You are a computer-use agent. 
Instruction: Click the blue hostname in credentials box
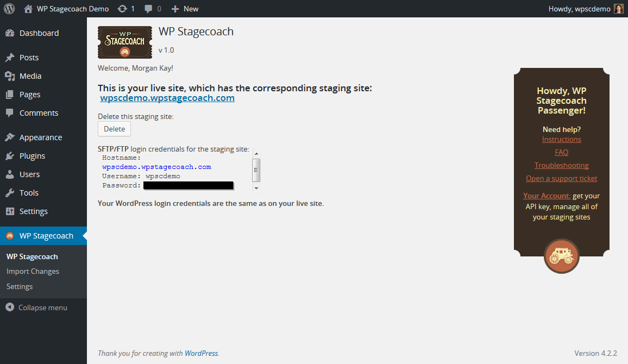coord(156,167)
